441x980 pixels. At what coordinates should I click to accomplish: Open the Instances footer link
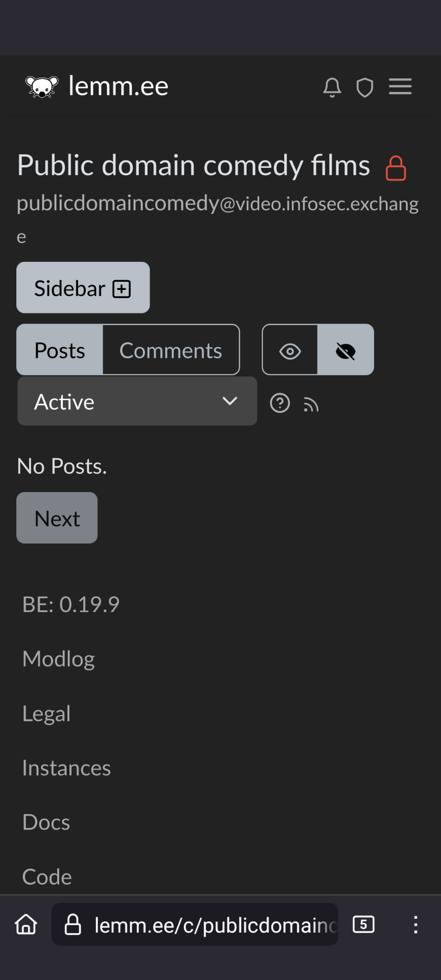[x=66, y=768]
